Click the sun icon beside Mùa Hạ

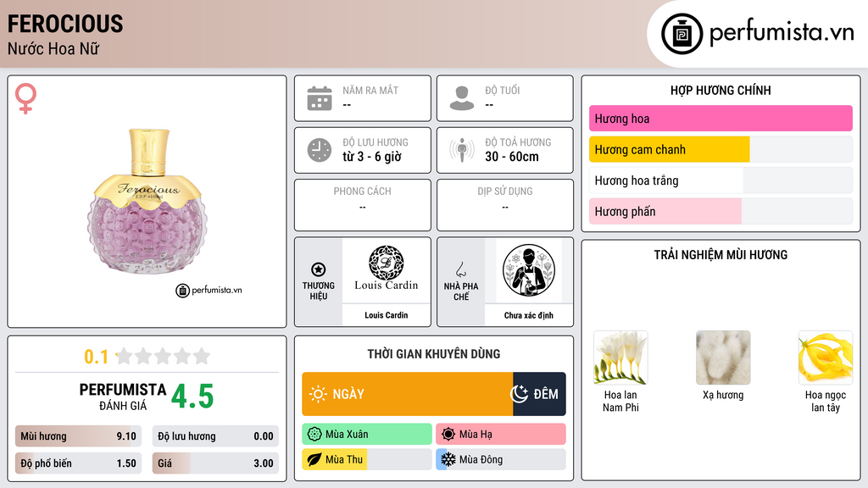(x=448, y=435)
